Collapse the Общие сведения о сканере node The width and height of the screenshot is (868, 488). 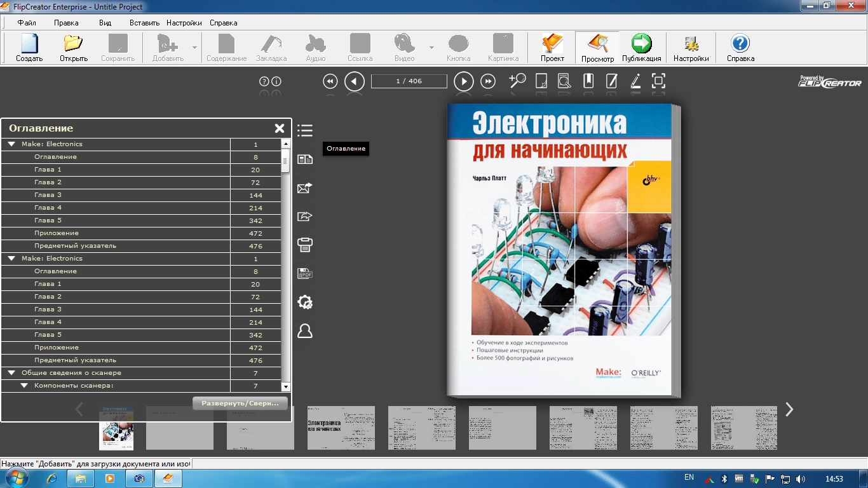pos(11,373)
